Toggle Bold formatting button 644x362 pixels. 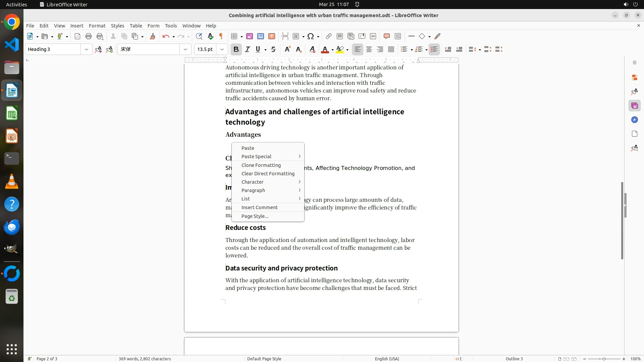pyautogui.click(x=236, y=49)
